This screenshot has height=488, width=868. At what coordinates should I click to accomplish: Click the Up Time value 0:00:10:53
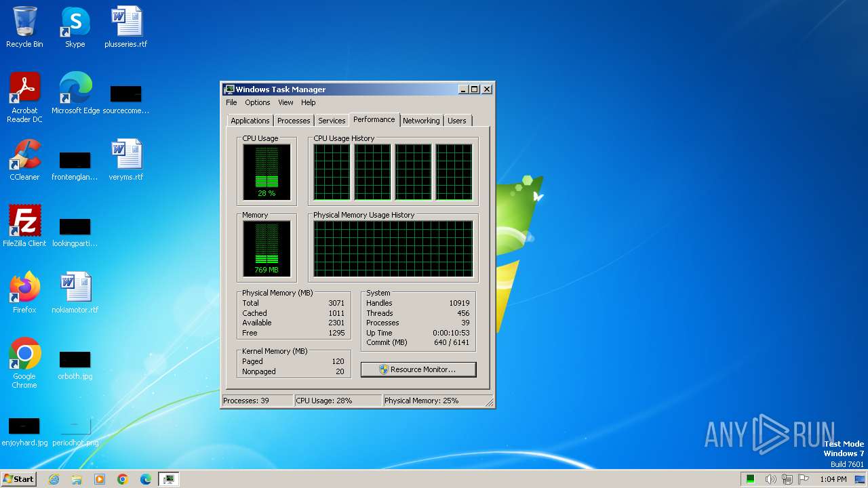tap(451, 333)
